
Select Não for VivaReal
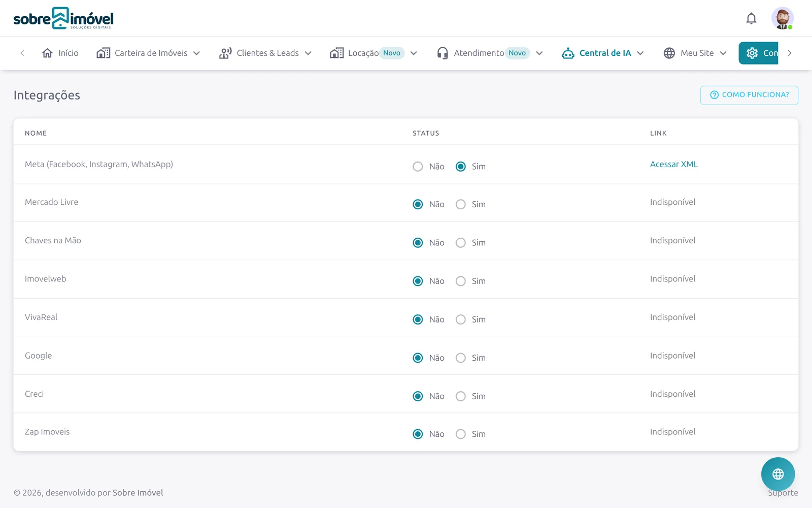[x=418, y=320]
